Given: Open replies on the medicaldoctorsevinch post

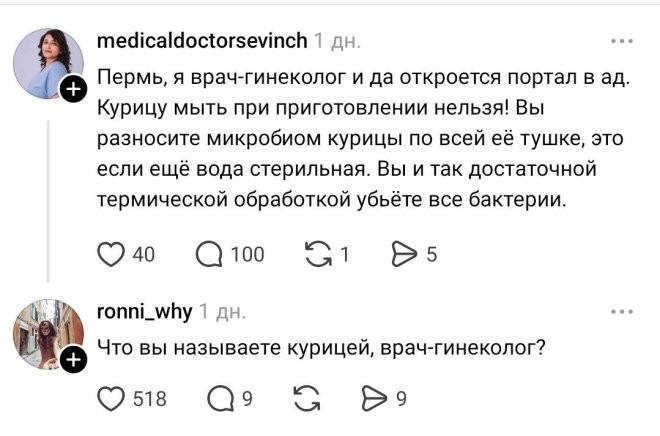Looking at the screenshot, I should click(209, 254).
